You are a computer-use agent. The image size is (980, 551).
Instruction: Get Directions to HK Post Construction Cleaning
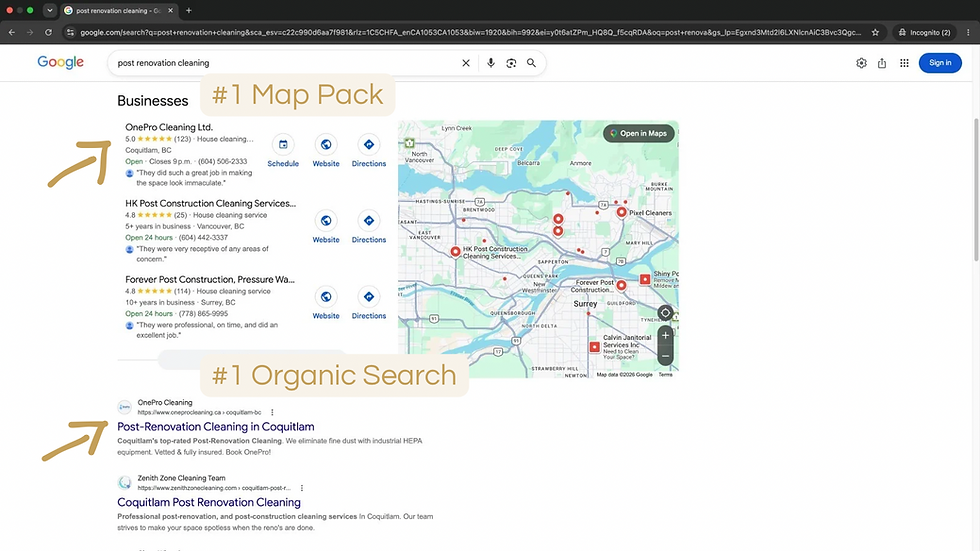[x=369, y=228]
